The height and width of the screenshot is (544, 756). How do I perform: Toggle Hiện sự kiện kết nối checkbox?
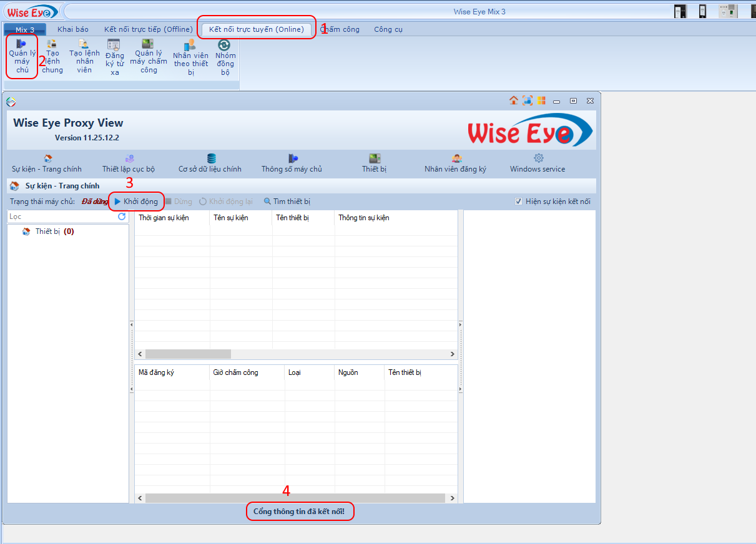(518, 202)
